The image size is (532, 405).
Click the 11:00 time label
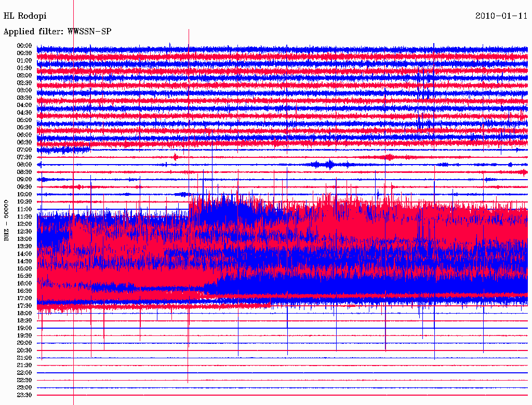coord(24,209)
